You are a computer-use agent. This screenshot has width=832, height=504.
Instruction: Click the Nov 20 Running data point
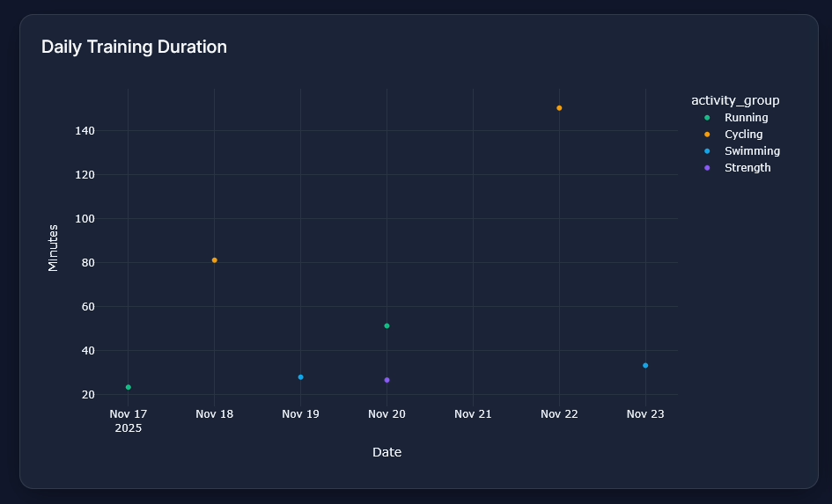387,326
